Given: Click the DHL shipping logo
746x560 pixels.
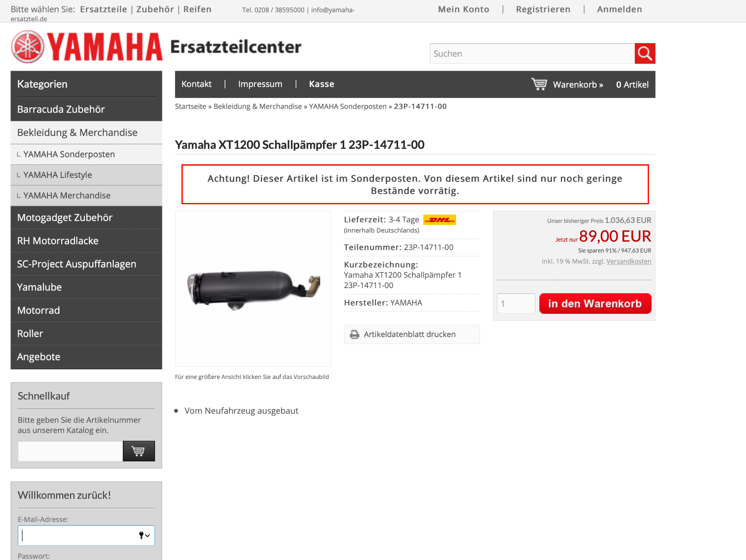Looking at the screenshot, I should click(439, 220).
